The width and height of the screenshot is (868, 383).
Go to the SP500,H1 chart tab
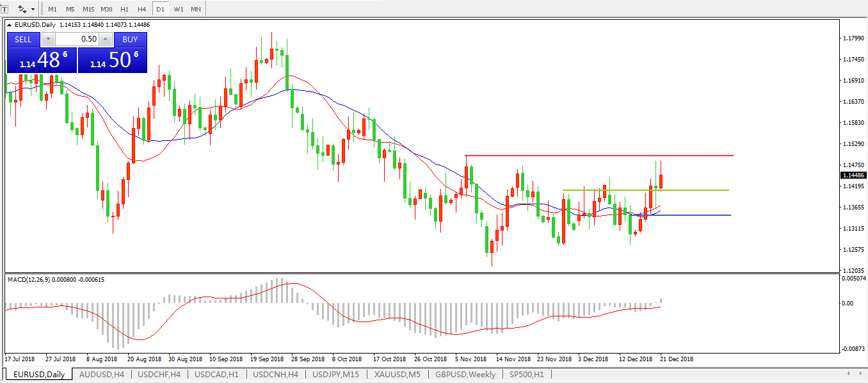[526, 374]
